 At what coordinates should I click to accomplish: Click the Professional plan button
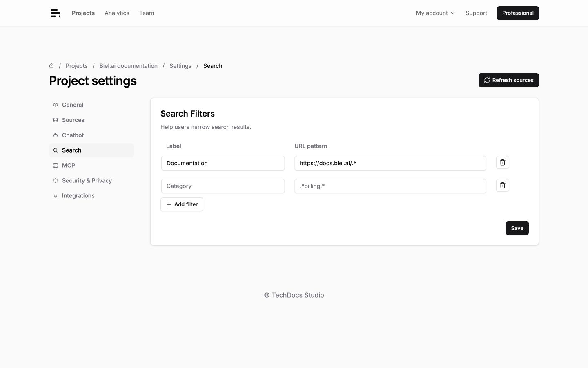(x=518, y=13)
